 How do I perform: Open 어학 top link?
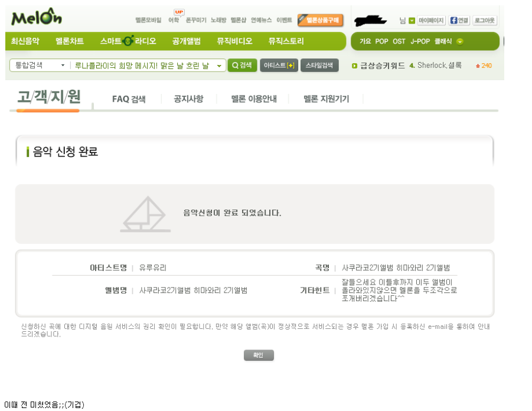tap(174, 20)
